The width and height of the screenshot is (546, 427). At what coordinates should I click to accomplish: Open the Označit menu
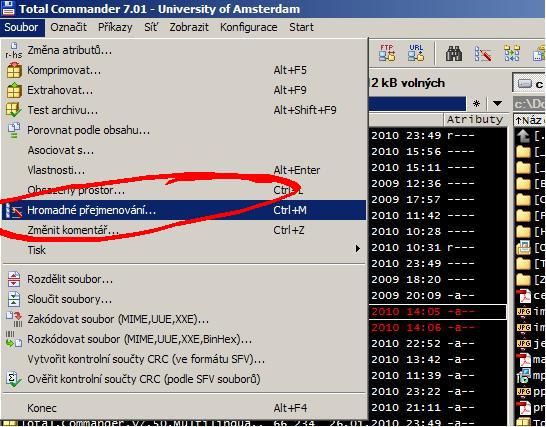point(68,27)
